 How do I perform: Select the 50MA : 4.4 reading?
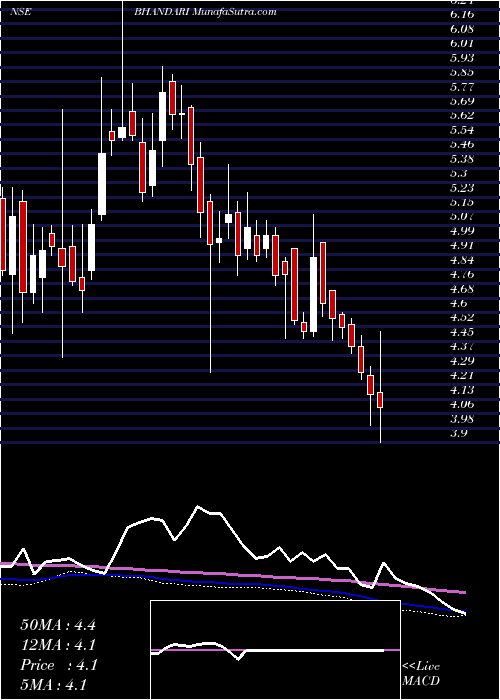pos(58,625)
